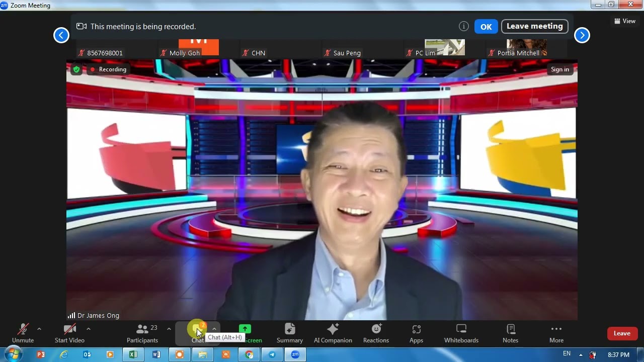Select Molly Goh's thumbnail
Screen dimensions: 644x362
click(199, 48)
